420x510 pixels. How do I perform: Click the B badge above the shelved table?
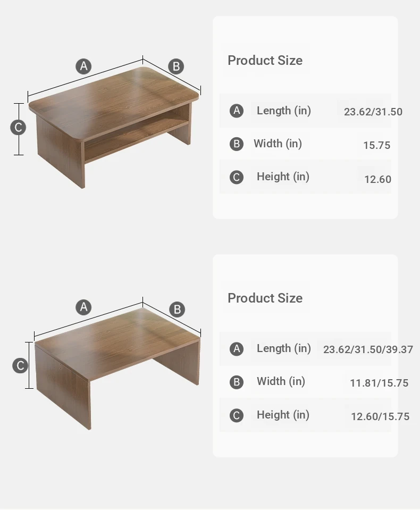(176, 66)
